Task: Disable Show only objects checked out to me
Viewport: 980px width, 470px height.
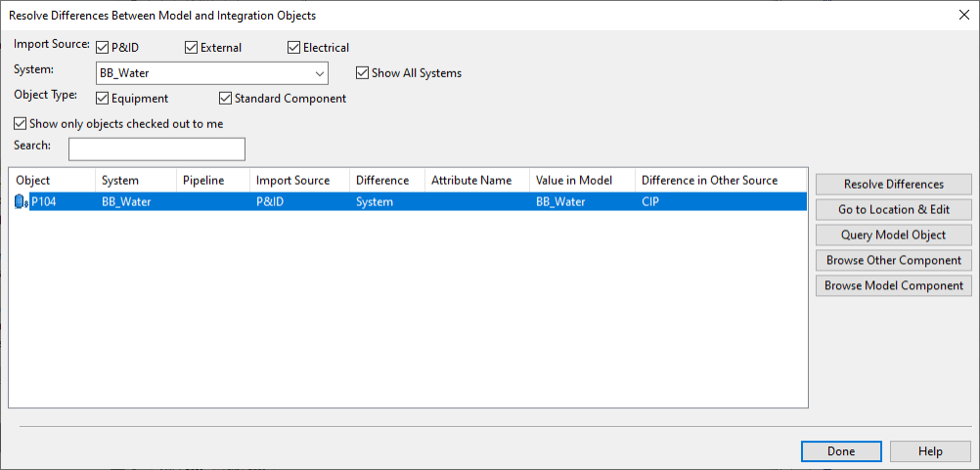Action: coord(21,124)
